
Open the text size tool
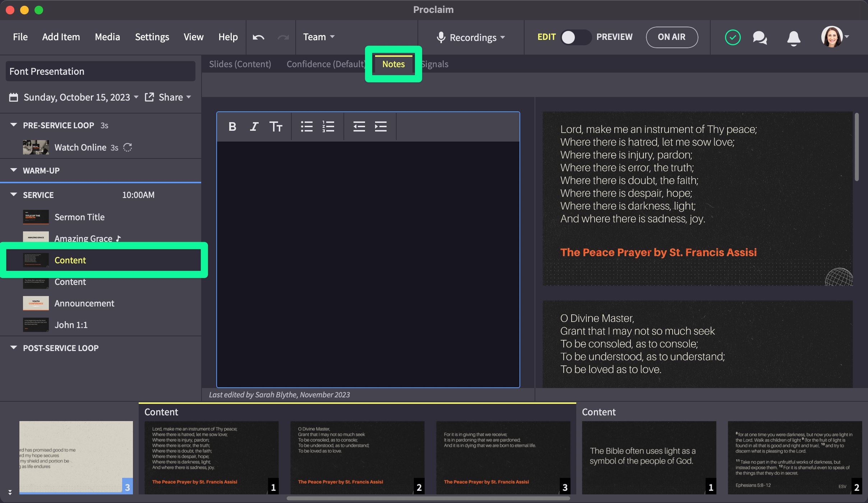pyautogui.click(x=276, y=126)
